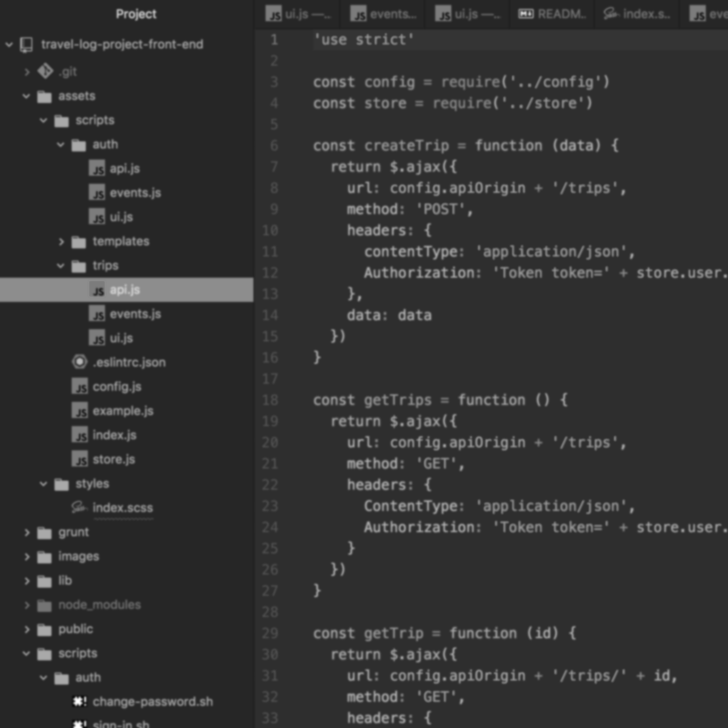
Task: Open the config.js file
Action: [117, 387]
